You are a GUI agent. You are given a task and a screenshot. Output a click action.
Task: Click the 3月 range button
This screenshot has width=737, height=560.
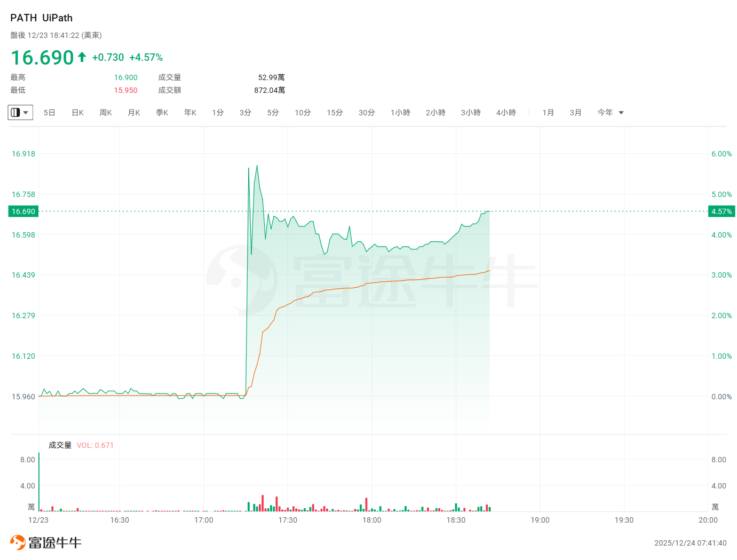575,113
